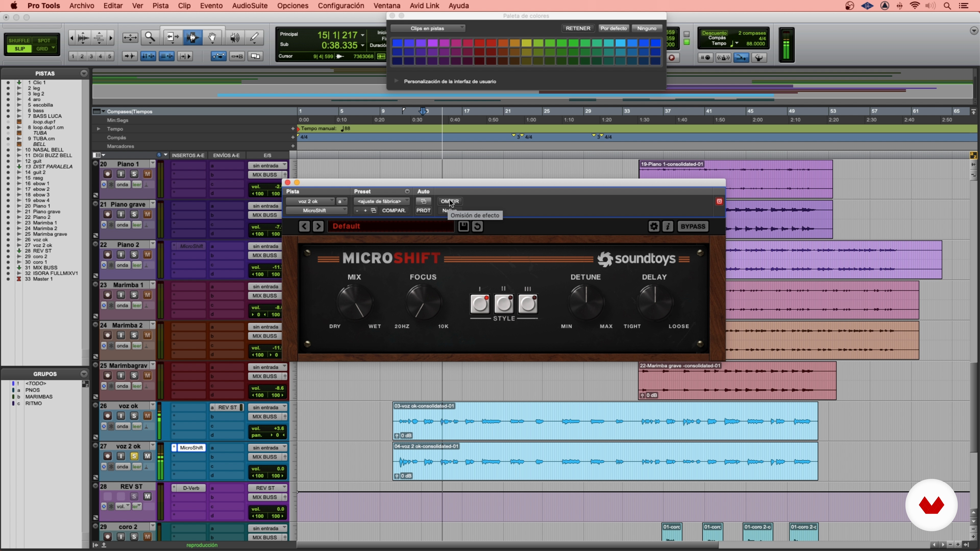980x551 pixels.
Task: Solo the Piano 1 track
Action: click(x=134, y=174)
